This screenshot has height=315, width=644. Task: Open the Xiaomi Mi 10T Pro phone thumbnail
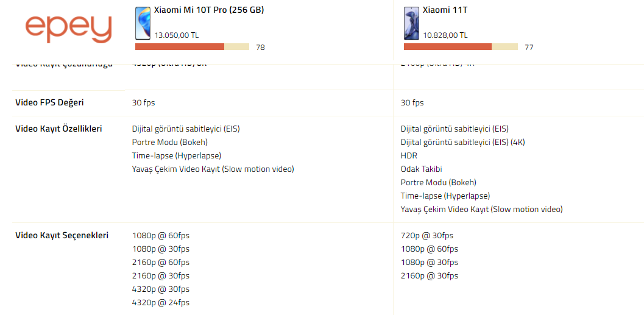coord(143,23)
